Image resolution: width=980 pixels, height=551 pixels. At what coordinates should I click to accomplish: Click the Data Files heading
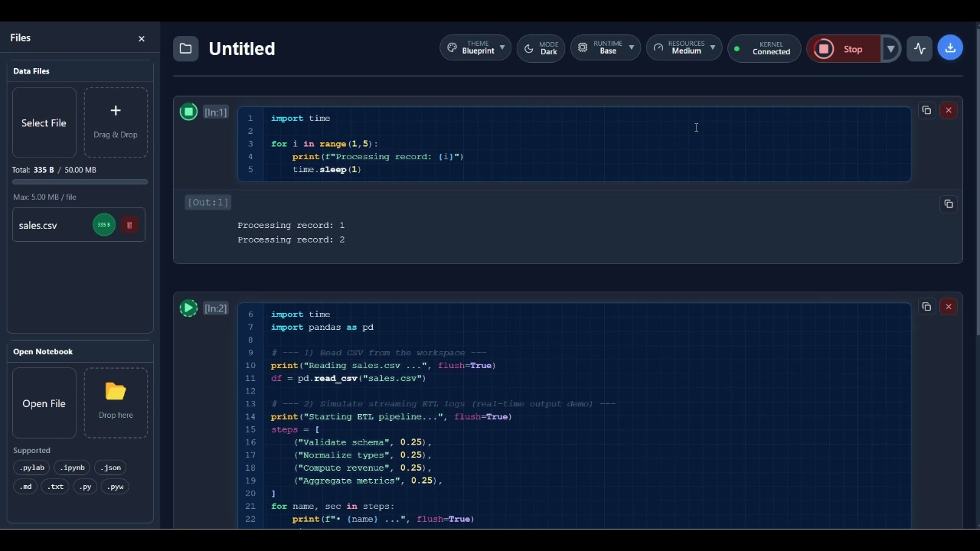[31, 71]
